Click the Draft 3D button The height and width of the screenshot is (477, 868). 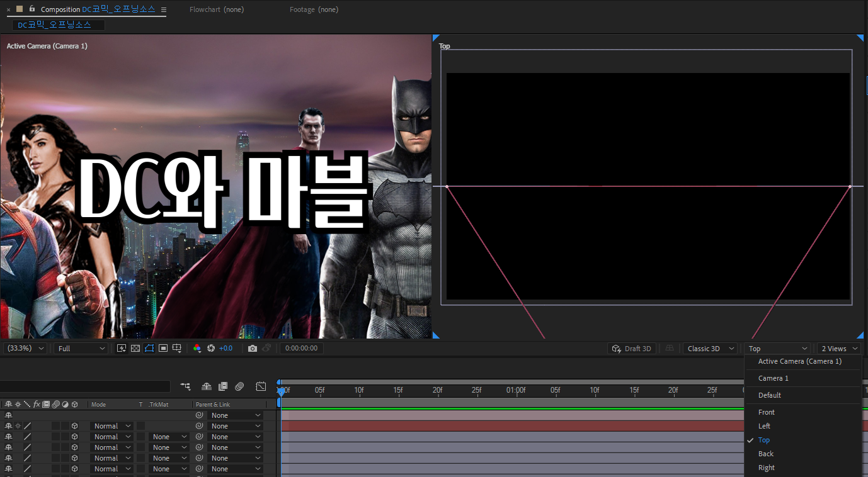click(631, 348)
